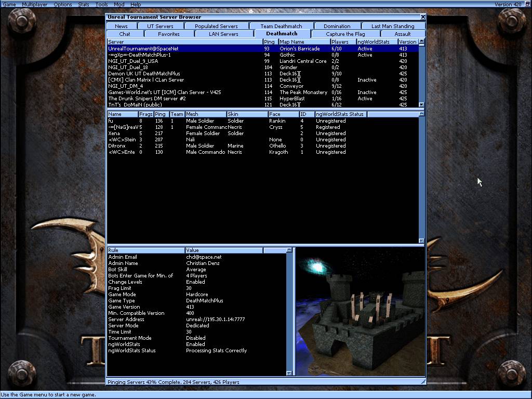
Task: Select UnrealTournament@SpaceNet server row
Action: (263, 48)
